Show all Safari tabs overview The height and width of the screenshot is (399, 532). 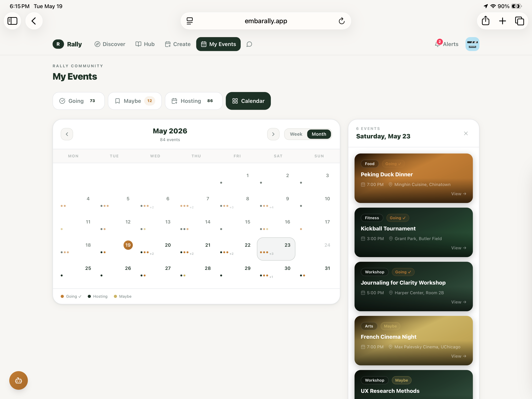(519, 21)
